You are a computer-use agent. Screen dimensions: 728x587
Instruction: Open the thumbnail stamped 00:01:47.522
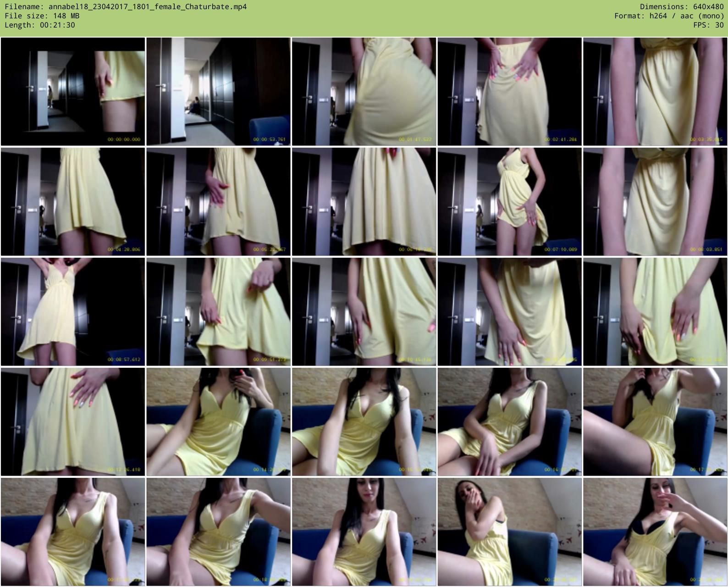tap(364, 92)
